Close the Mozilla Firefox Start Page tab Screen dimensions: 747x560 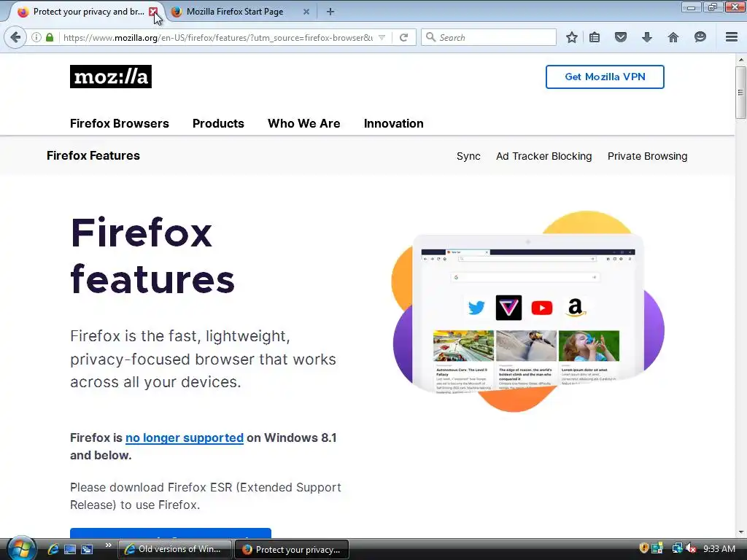click(x=306, y=12)
